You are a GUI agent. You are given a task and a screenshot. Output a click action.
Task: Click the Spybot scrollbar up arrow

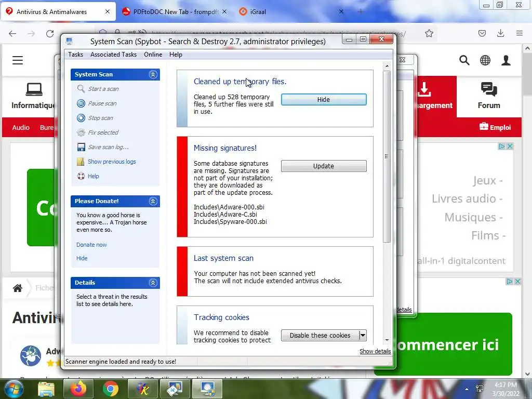(x=387, y=66)
